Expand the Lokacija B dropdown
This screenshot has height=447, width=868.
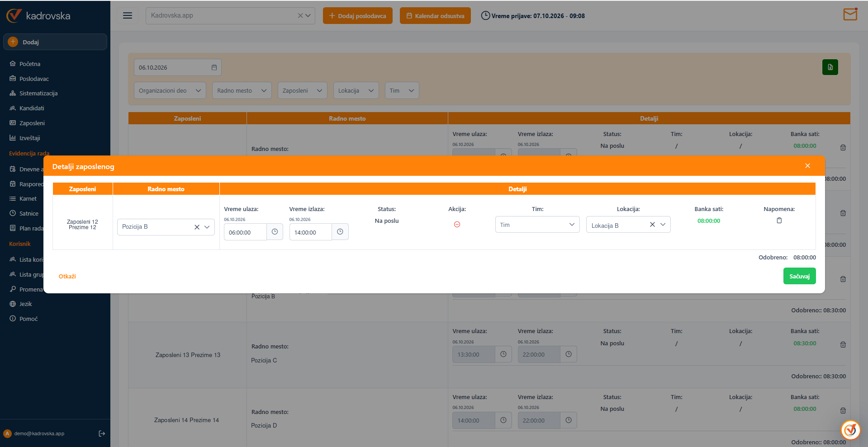(663, 225)
